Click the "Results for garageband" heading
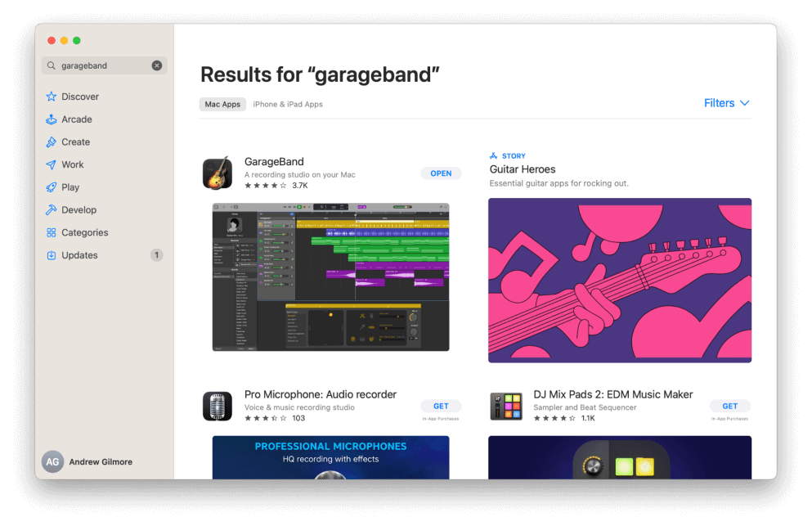 320,74
